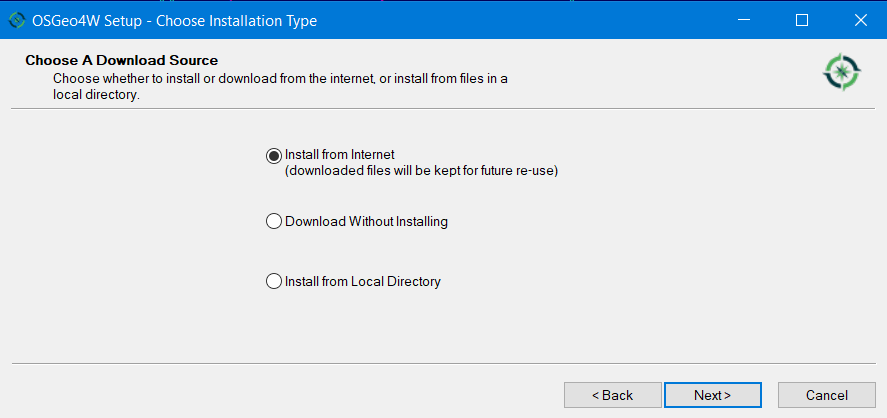Maximize the OSGeo4W Setup window

click(801, 20)
